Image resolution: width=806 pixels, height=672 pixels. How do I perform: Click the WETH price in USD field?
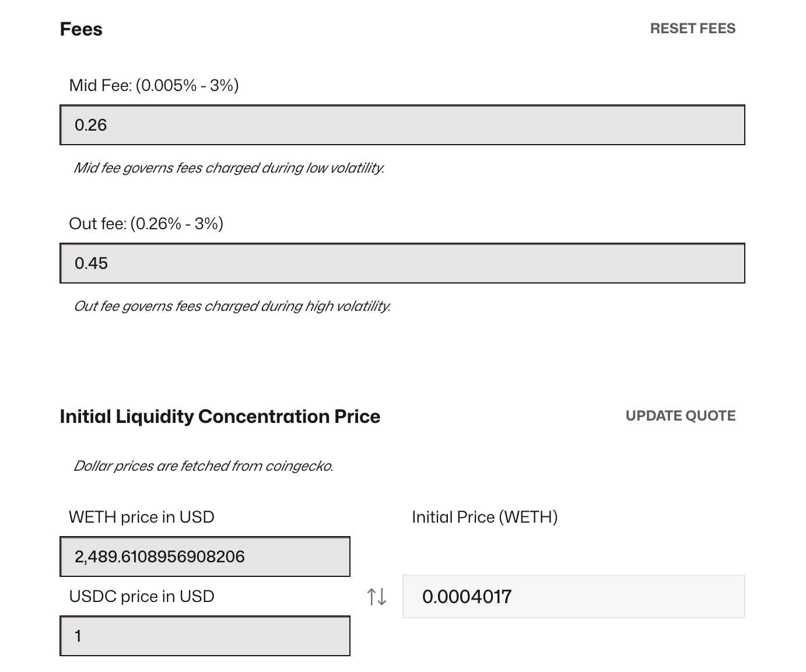point(205,556)
